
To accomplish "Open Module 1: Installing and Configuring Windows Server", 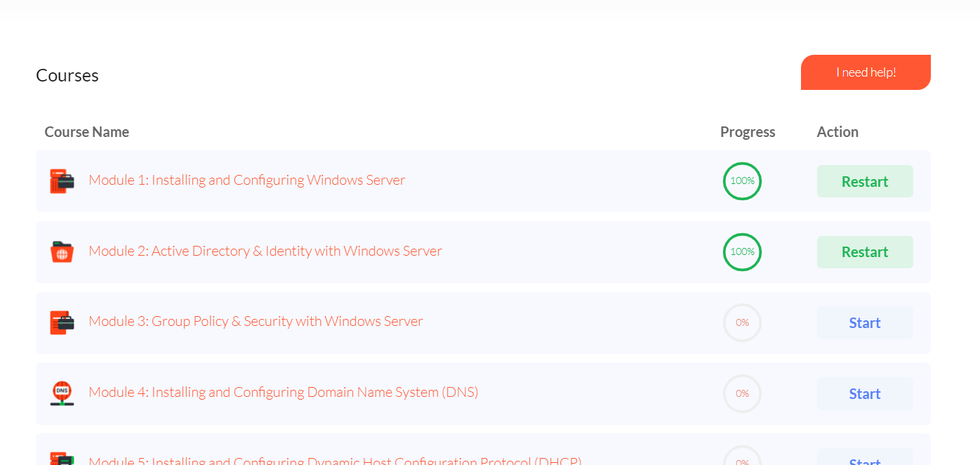I will [x=246, y=181].
